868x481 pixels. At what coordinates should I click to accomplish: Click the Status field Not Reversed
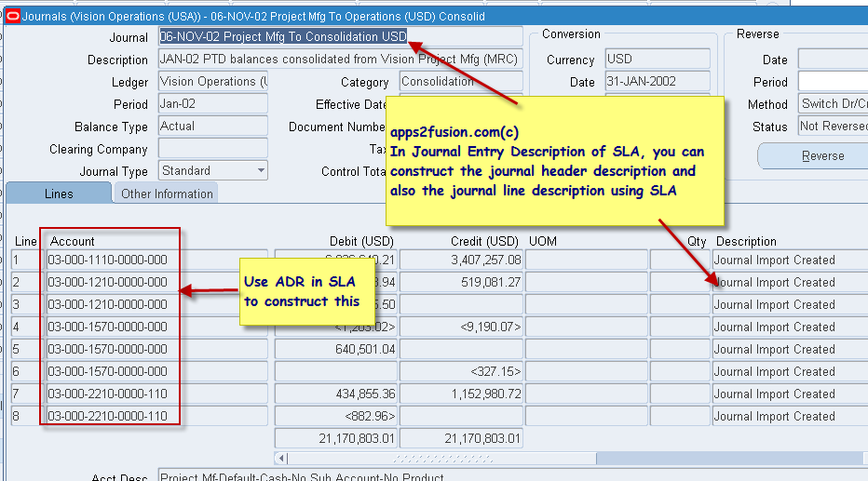point(833,127)
